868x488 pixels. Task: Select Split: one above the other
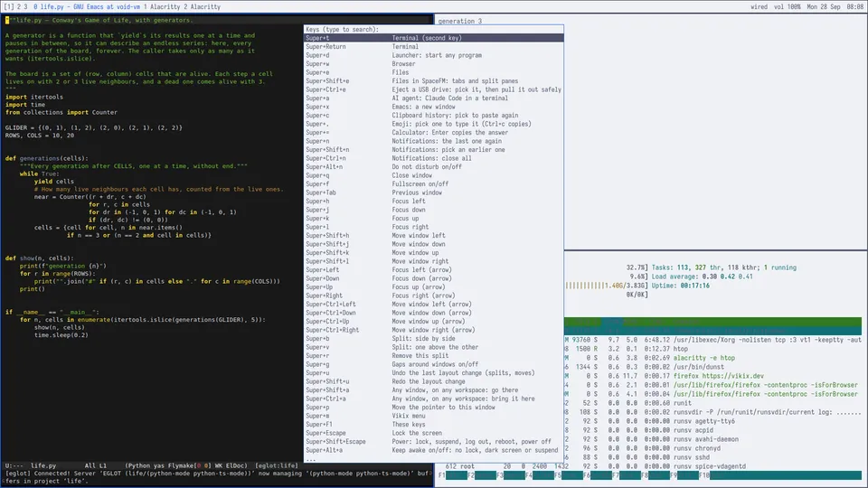[x=434, y=347]
